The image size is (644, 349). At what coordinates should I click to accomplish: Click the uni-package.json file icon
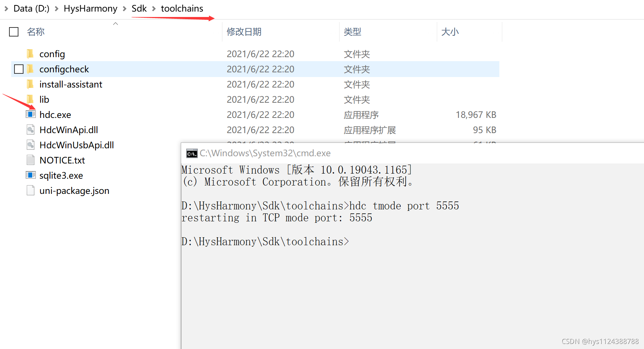pos(31,191)
